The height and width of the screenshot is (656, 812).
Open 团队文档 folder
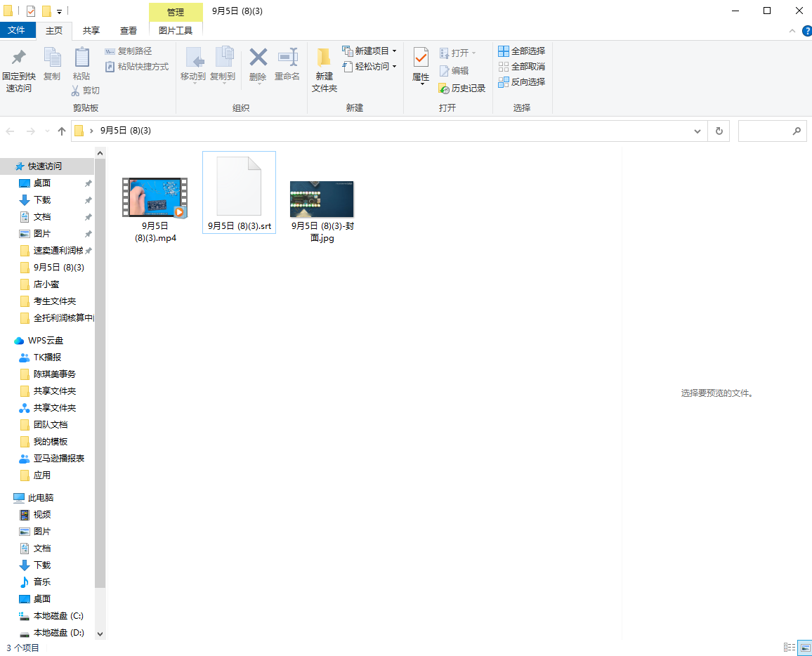click(51, 424)
